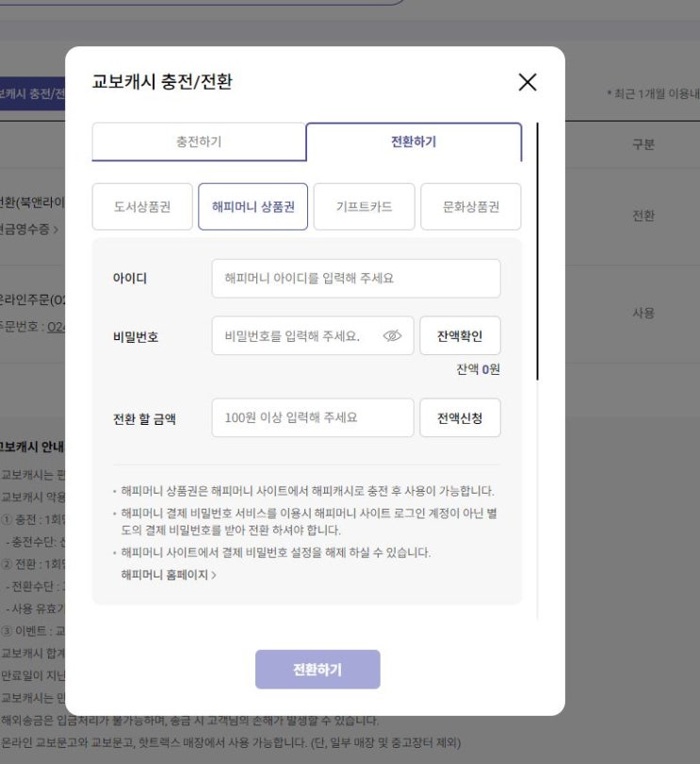Click the 전환 cell in background table

coord(643,216)
